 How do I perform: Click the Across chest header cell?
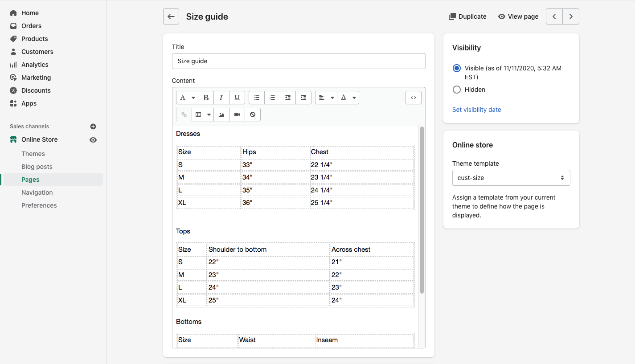(372, 249)
